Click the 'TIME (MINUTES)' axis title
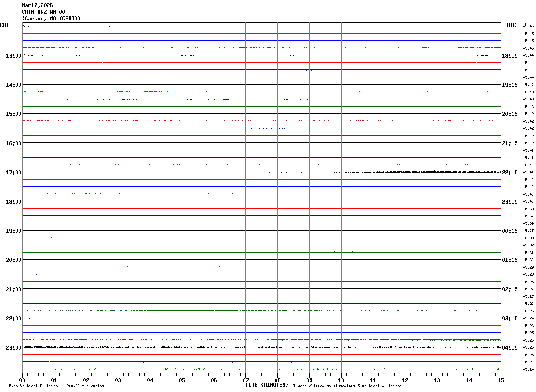536x392 pixels. point(267,384)
